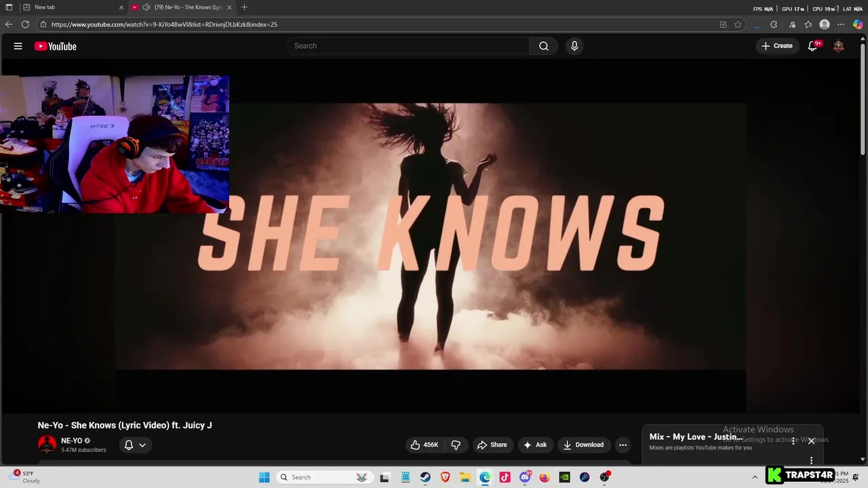The width and height of the screenshot is (868, 488).
Task: Open File Explorer from the taskbar
Action: tap(465, 477)
